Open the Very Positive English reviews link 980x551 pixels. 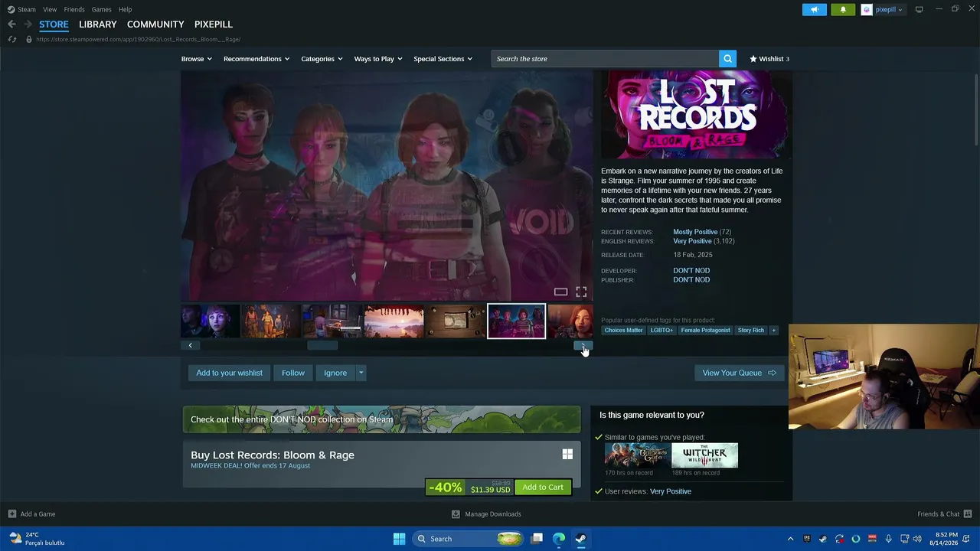point(692,241)
